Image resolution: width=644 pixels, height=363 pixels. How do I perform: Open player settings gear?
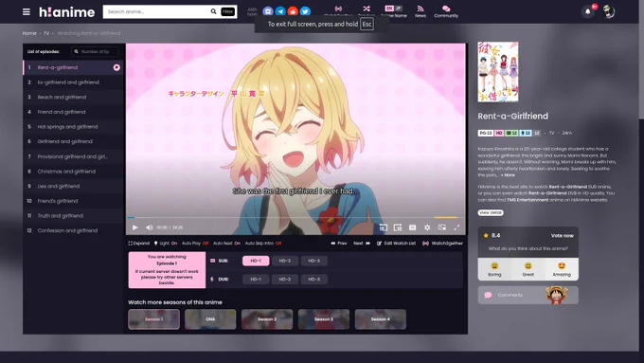427,227
